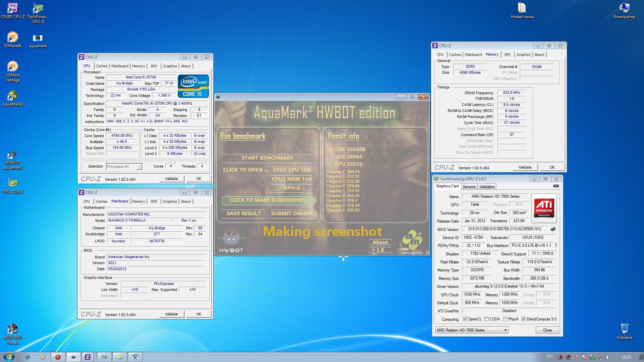Select the Новая папка folder icon
The image size is (644, 362).
click(x=522, y=10)
